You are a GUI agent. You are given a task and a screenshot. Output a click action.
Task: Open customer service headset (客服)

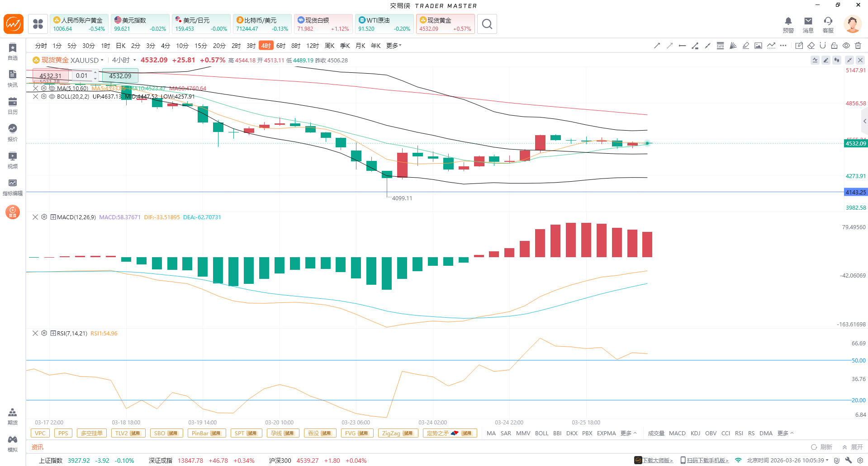click(x=828, y=24)
